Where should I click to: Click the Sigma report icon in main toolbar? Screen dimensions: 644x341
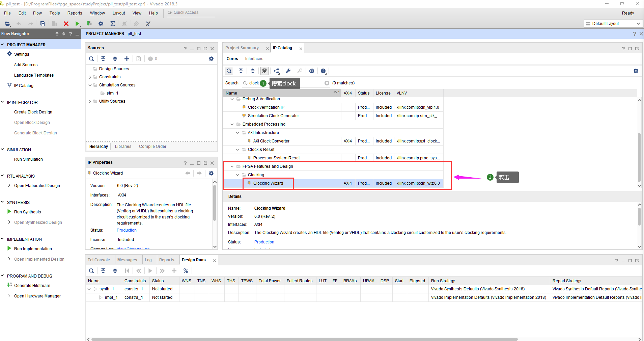click(113, 24)
